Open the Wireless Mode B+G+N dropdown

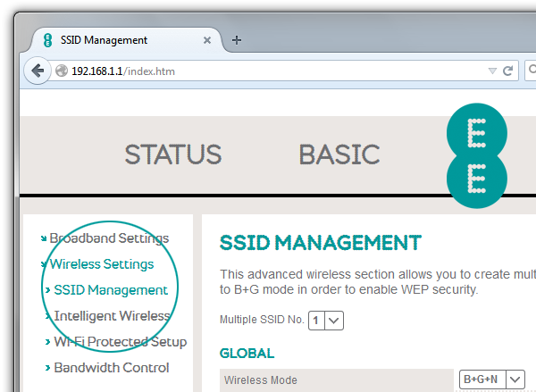[x=492, y=379]
